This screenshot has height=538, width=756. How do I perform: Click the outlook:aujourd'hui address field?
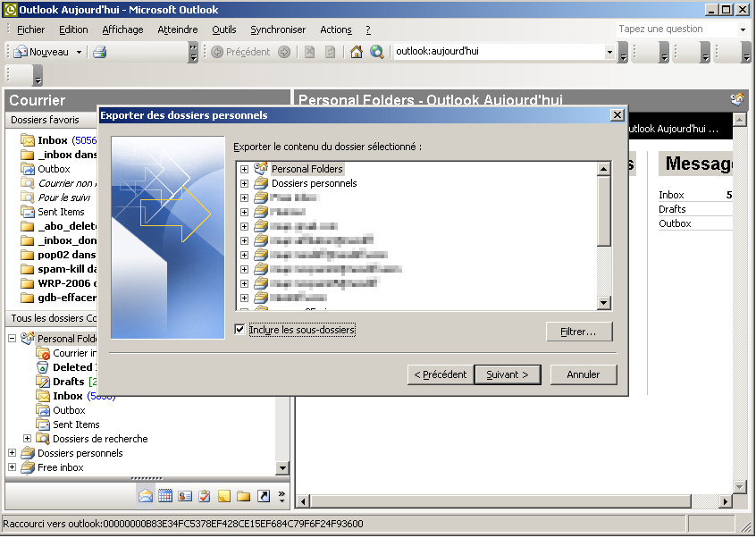click(499, 52)
